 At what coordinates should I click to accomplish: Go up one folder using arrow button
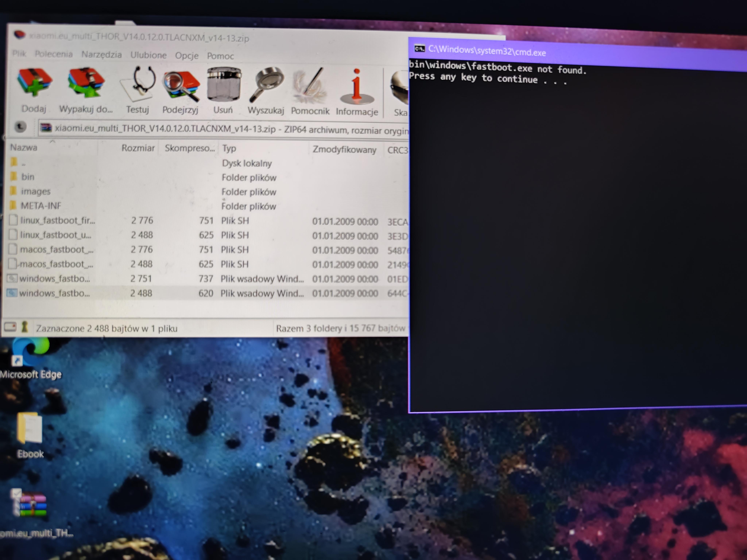tap(20, 127)
